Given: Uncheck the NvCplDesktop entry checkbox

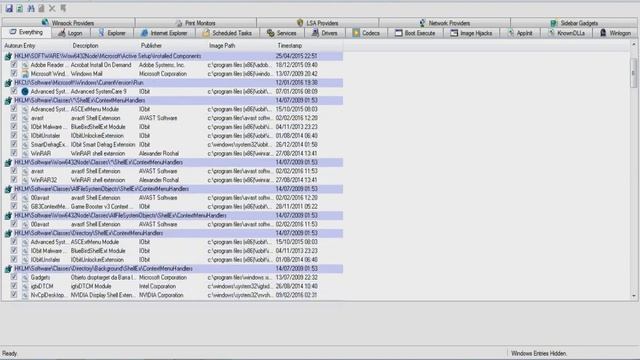Looking at the screenshot, I should [14, 295].
